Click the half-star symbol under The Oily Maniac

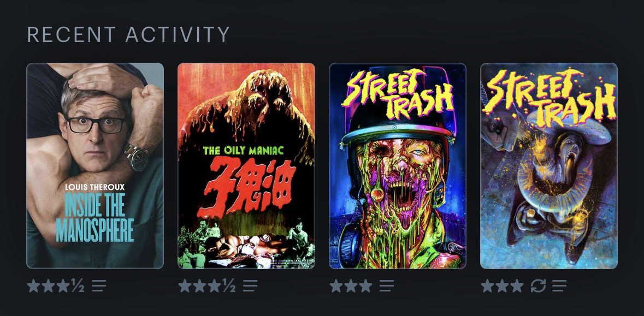pyautogui.click(x=229, y=285)
